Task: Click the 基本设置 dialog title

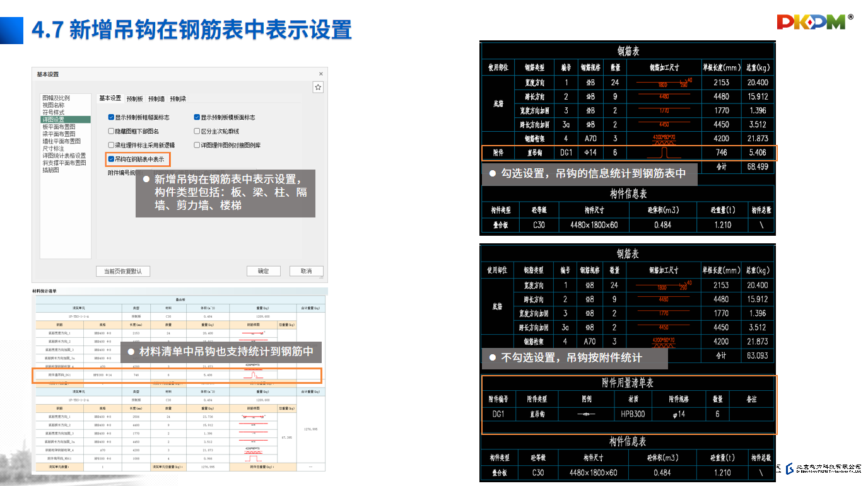Action: pos(48,74)
